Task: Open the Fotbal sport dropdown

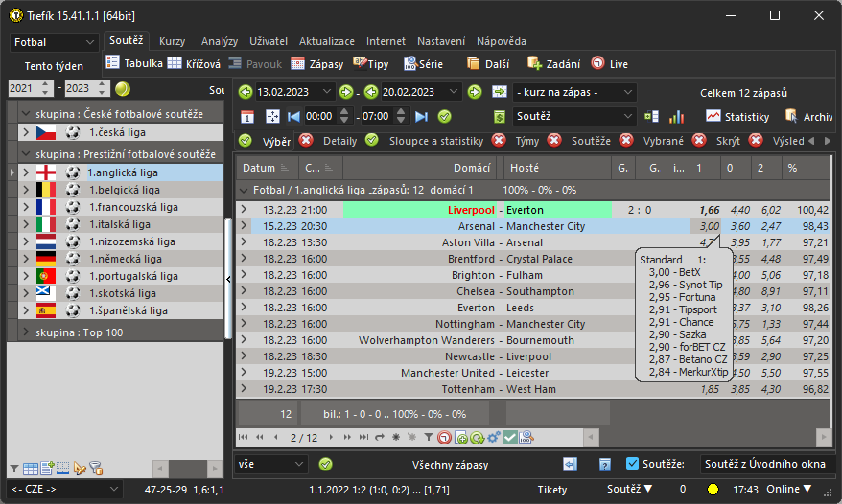Action: pyautogui.click(x=55, y=42)
